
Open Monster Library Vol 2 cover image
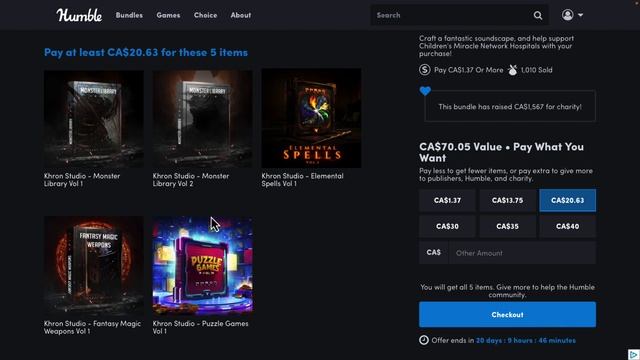point(202,119)
